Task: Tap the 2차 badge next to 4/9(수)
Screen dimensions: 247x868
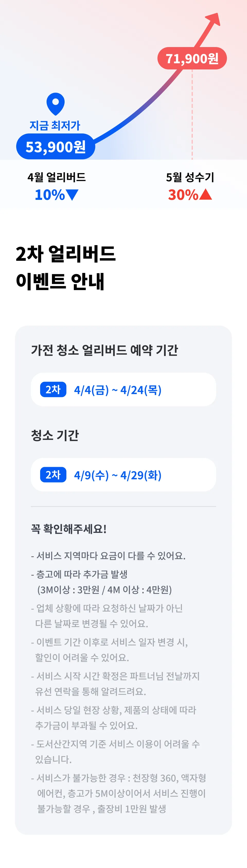Action: coord(53,475)
